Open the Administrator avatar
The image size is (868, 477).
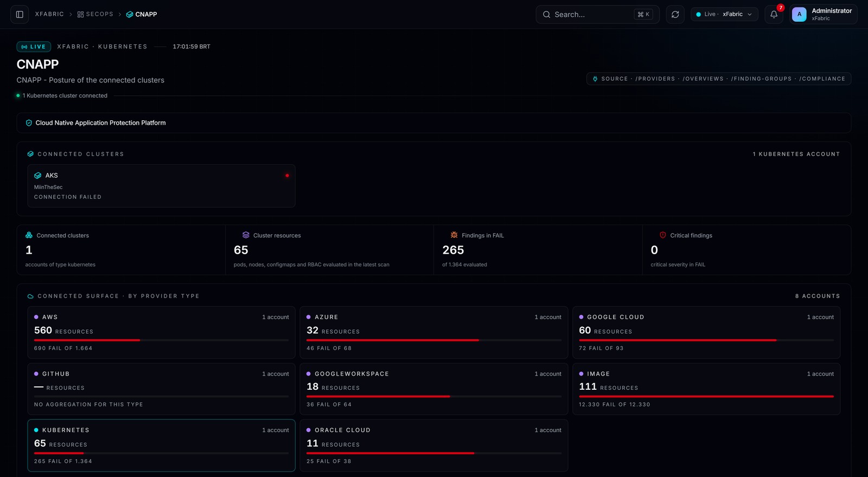coord(799,15)
